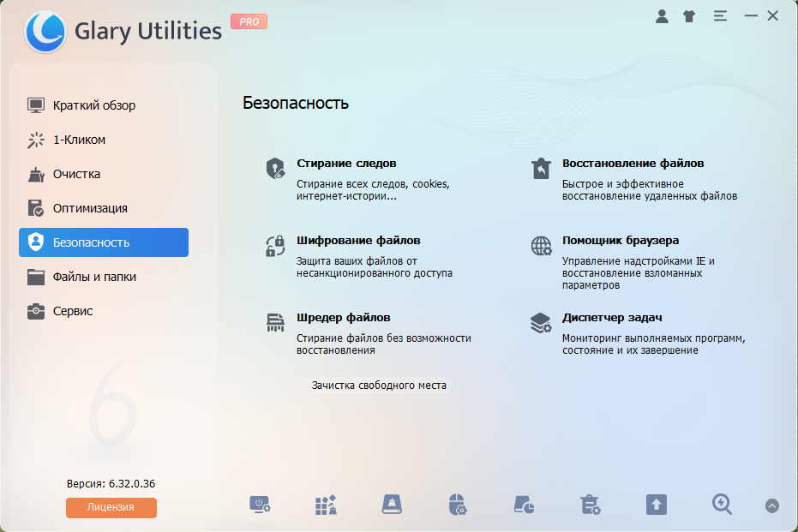Click the upload arrow update icon
The width and height of the screenshot is (798, 532).
pos(656,505)
